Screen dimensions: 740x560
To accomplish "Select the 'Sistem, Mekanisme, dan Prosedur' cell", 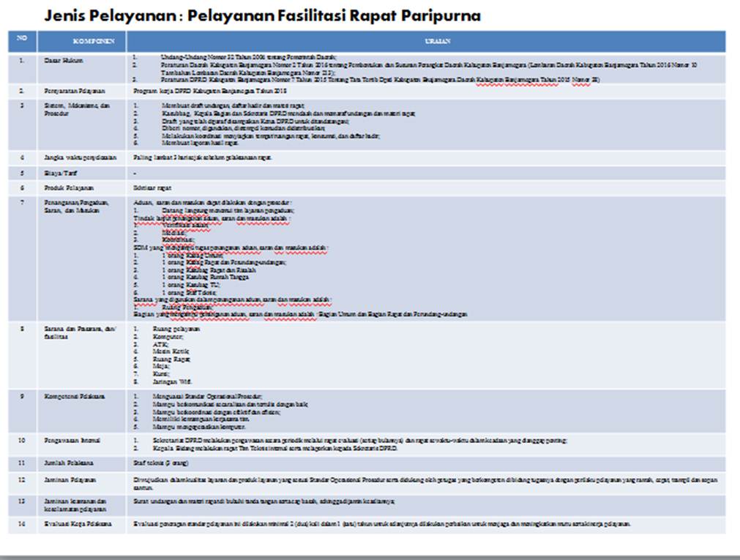I will pyautogui.click(x=76, y=110).
